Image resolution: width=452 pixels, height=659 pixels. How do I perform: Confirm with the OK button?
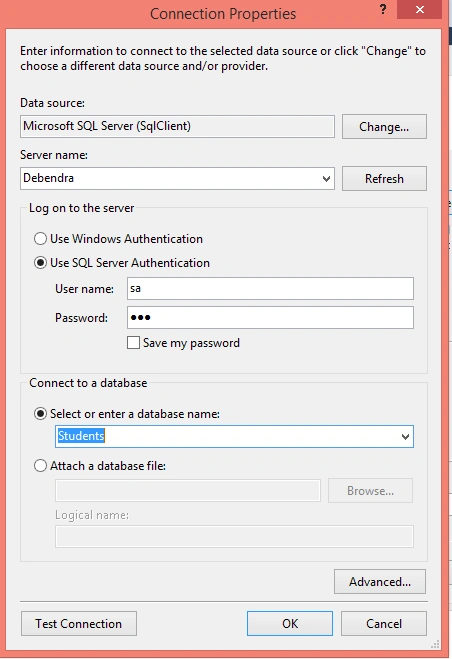pyautogui.click(x=290, y=624)
